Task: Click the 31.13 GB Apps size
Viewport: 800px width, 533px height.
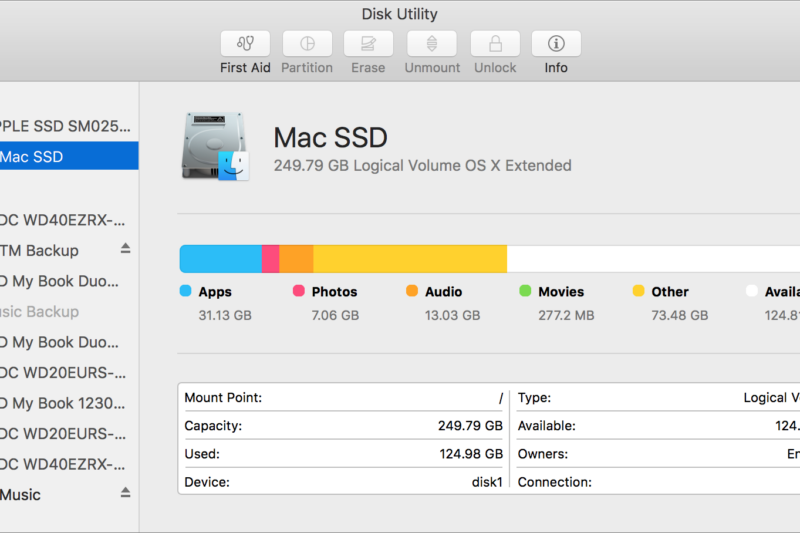Action: (x=225, y=315)
